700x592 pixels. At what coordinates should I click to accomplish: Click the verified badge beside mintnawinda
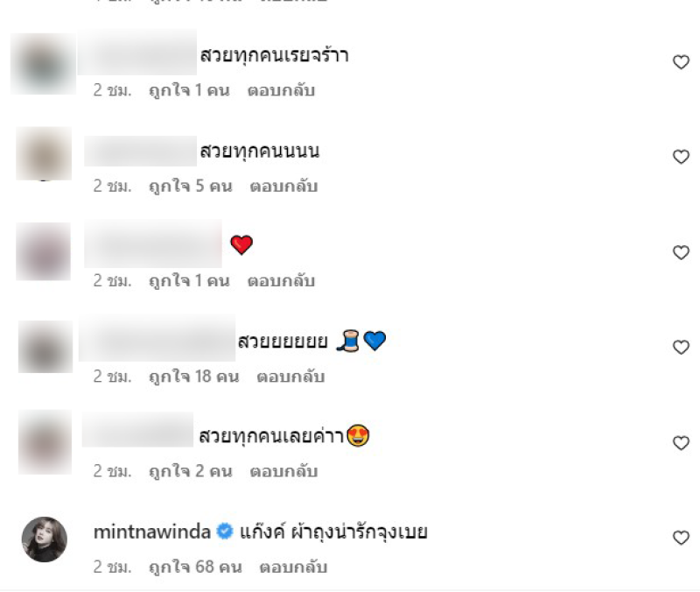225,532
